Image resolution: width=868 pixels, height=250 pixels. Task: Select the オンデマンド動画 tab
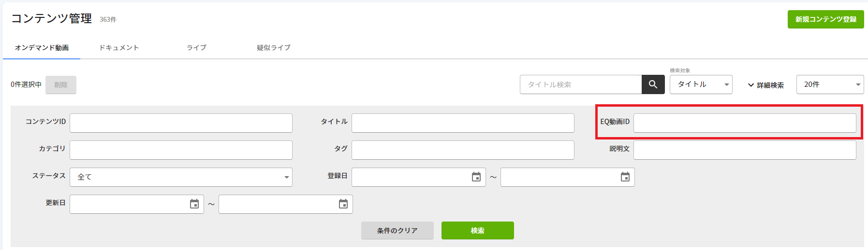tap(42, 47)
